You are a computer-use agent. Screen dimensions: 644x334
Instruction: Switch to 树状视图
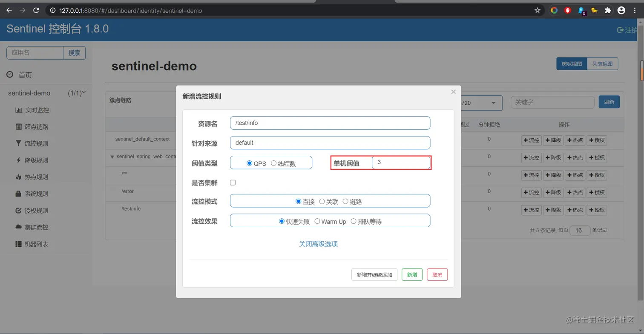572,64
